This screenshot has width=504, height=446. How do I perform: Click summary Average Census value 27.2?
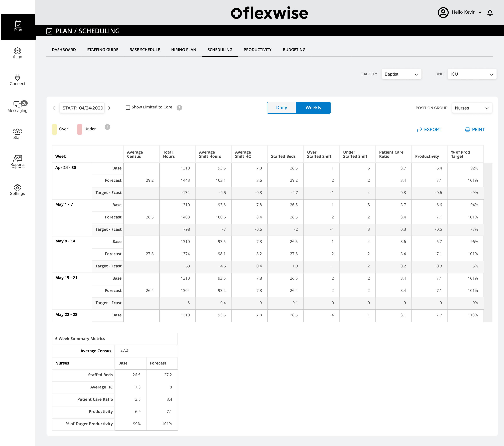click(x=124, y=350)
